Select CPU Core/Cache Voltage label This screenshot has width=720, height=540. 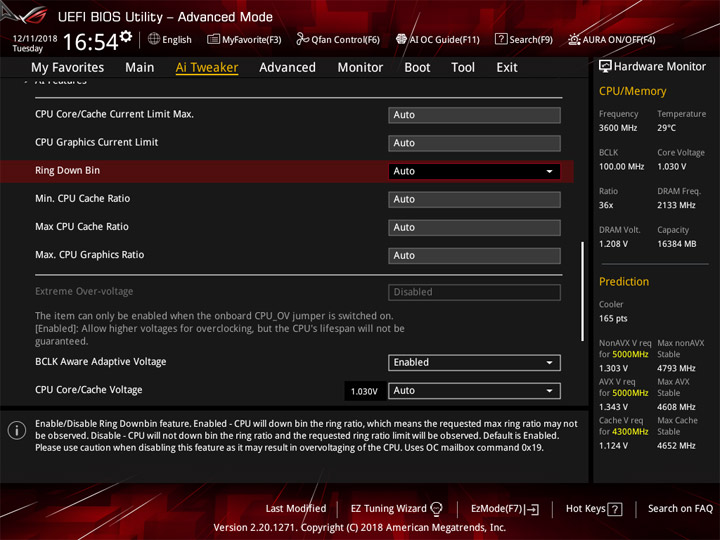point(89,390)
